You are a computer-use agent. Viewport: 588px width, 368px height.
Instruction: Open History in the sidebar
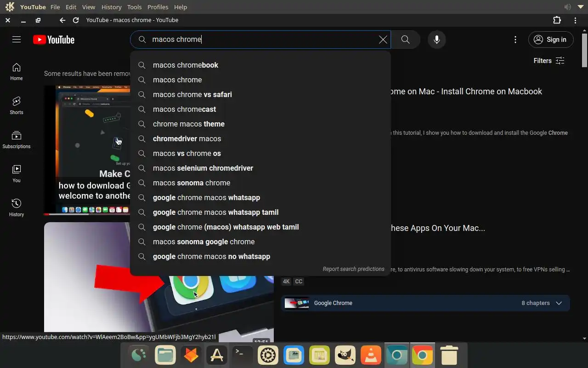pyautogui.click(x=17, y=208)
